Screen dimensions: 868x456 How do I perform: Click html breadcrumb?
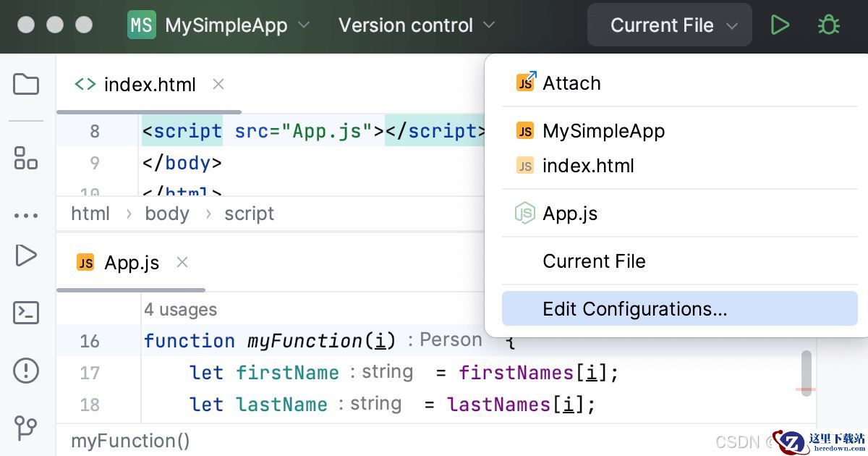90,214
